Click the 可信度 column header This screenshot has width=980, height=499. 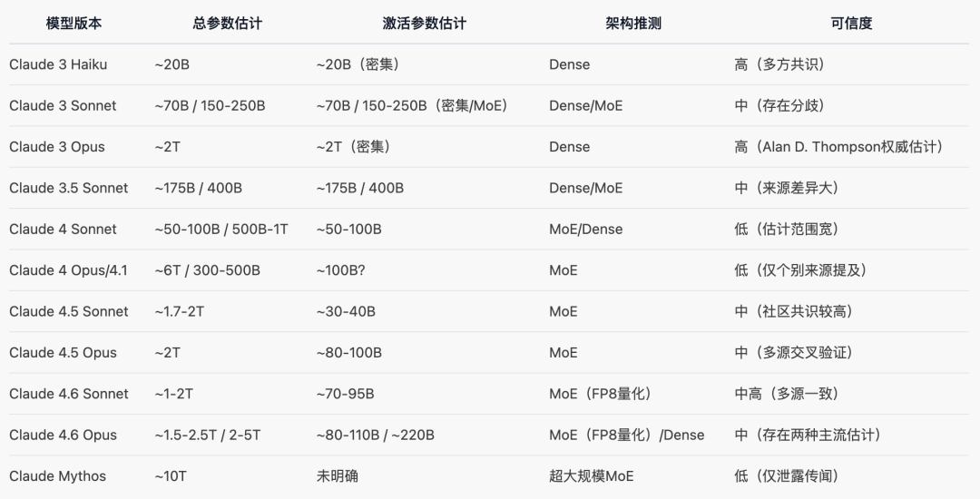pyautogui.click(x=851, y=24)
